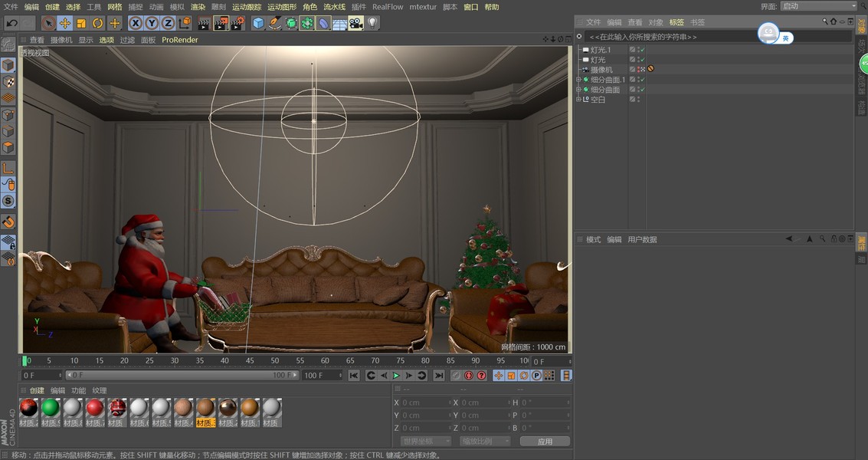This screenshot has width=868, height=460.
Task: Open Render Settings gear clapperboard icon
Action: coord(237,23)
